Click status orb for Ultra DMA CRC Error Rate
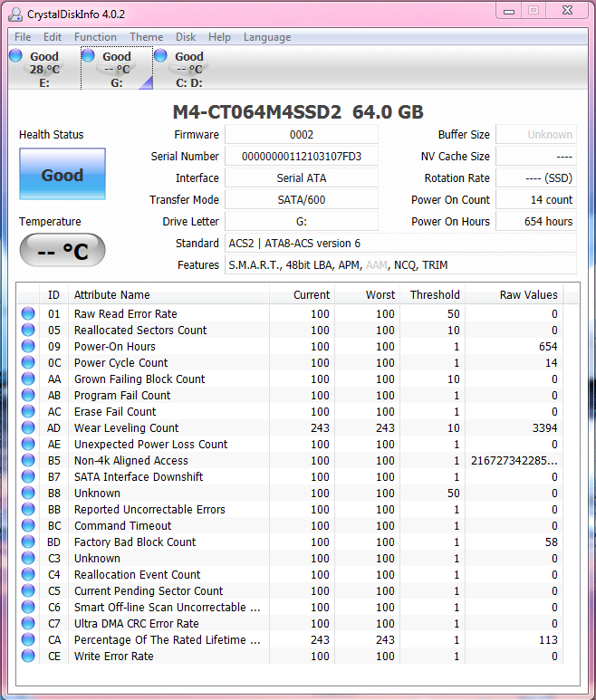This screenshot has width=596, height=700. [28, 623]
